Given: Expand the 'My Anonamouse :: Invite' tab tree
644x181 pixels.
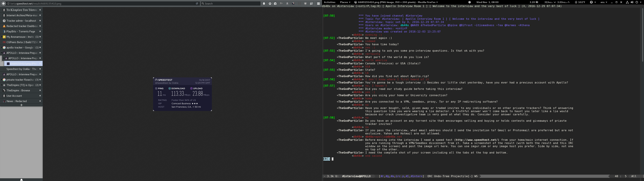Looking at the screenshot, I should click(2, 37).
